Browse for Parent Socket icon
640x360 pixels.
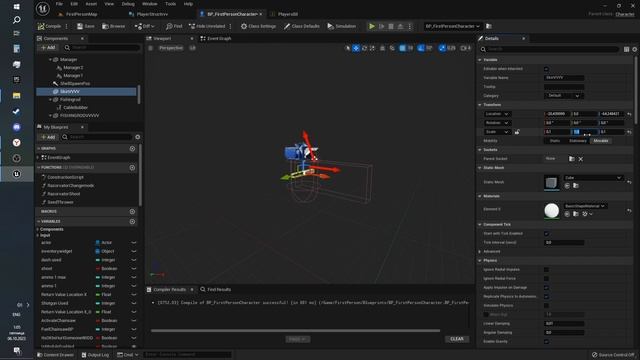(571, 159)
